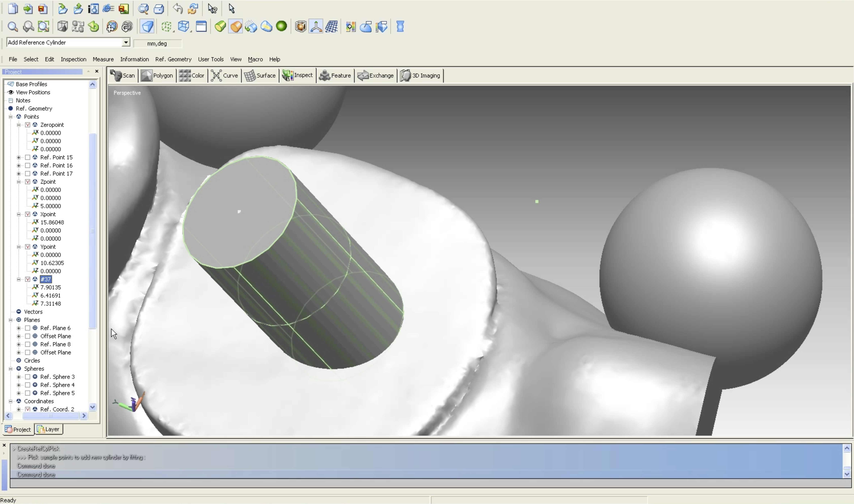Click the What's This help cursor icon
854x504 pixels.
coord(212,8)
